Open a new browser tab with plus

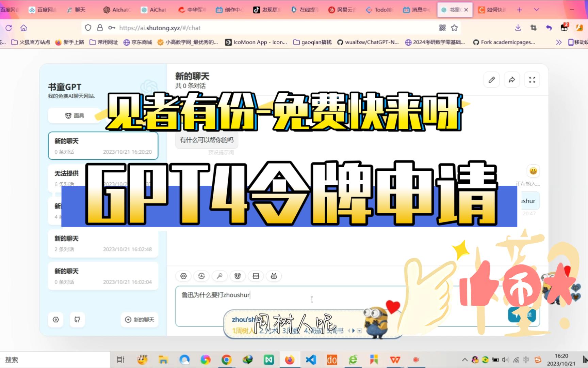coord(519,10)
